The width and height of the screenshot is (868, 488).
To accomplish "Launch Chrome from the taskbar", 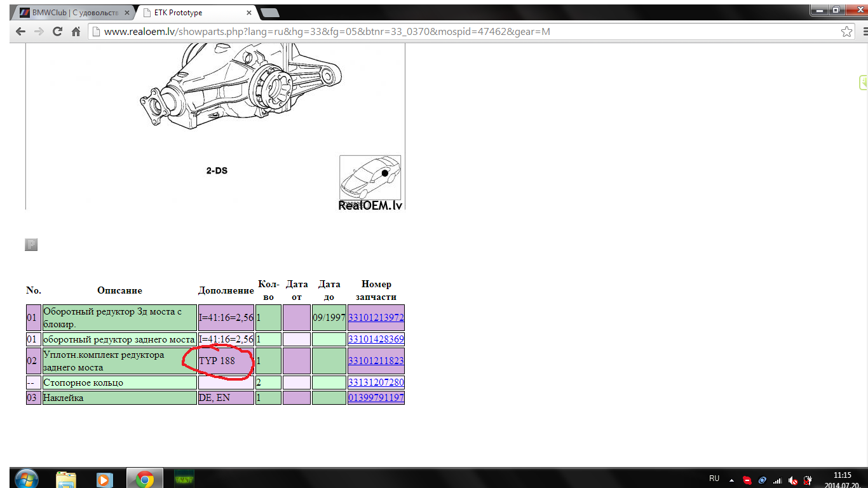I will 144,479.
